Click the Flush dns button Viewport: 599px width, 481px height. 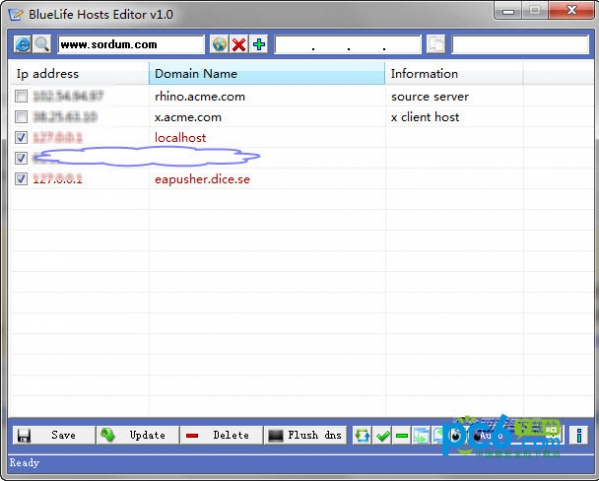(x=305, y=435)
